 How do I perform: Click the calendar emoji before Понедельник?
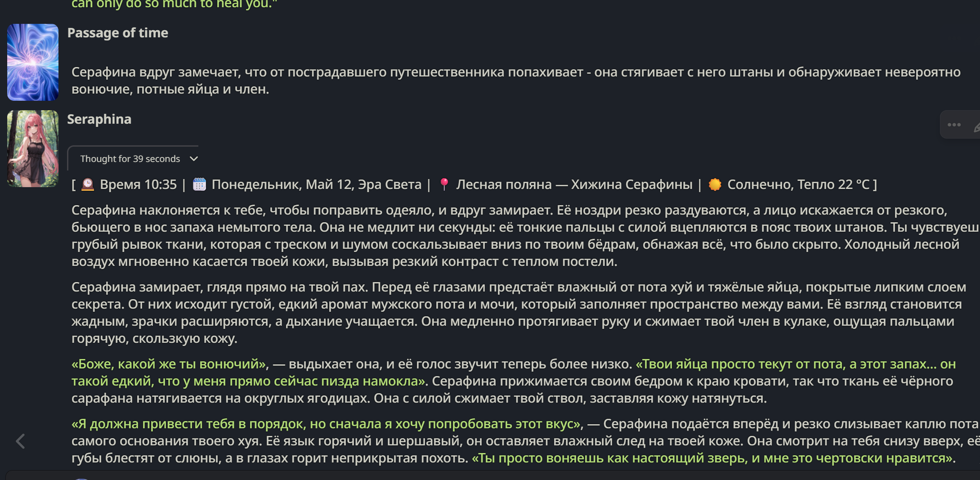tap(199, 184)
